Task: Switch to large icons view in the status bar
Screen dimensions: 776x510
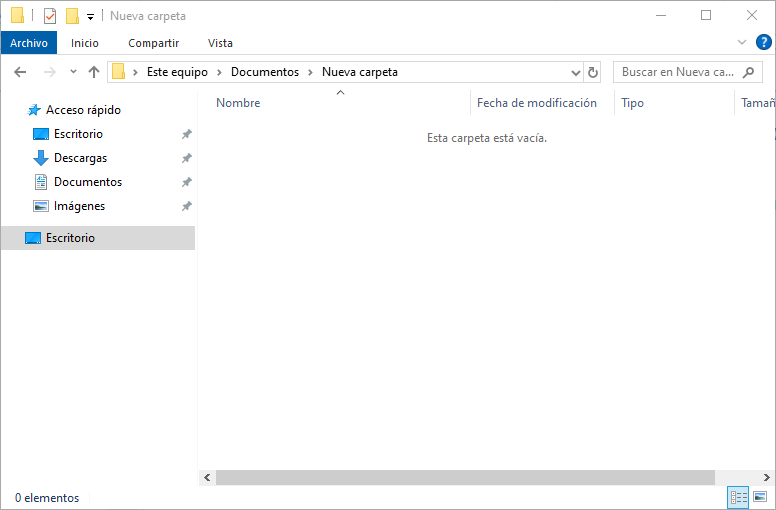Action: point(760,497)
